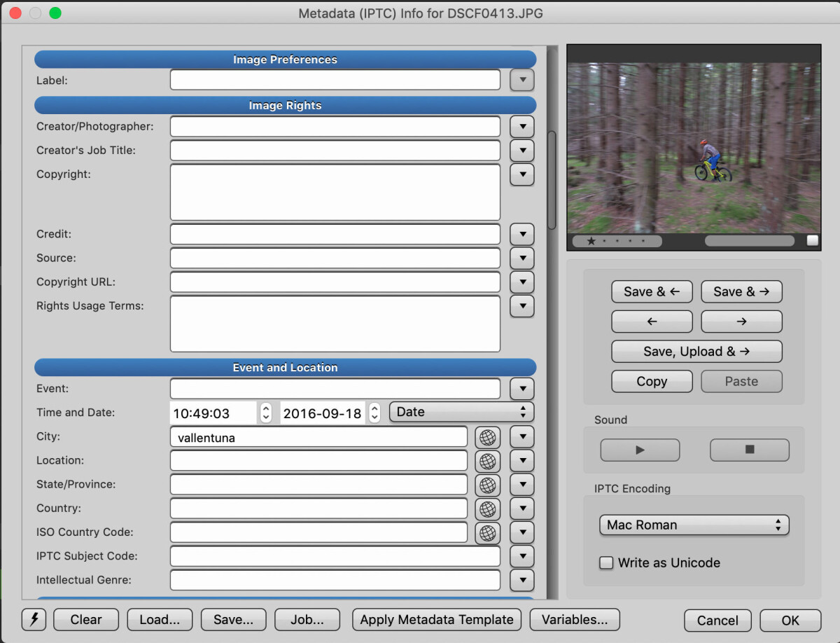Click Save, Upload & next button
840x643 pixels.
(696, 352)
